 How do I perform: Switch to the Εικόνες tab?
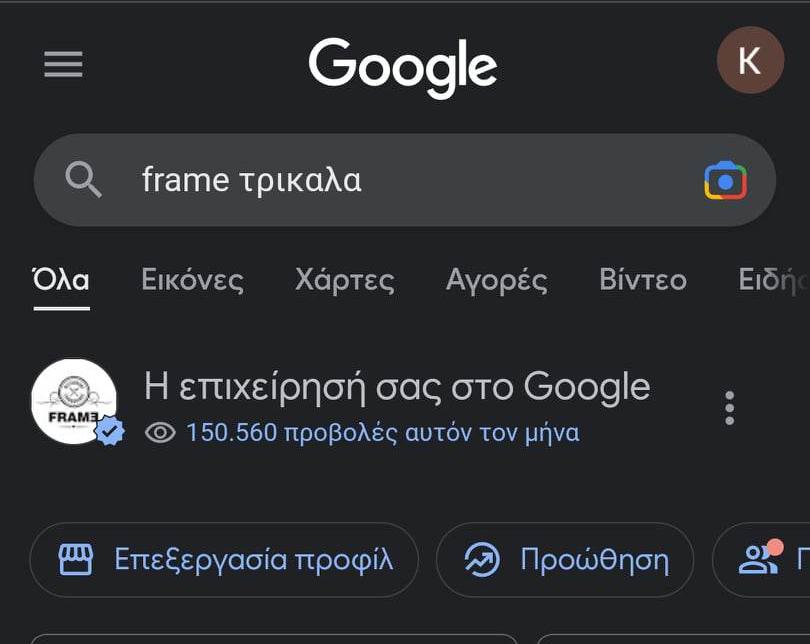pos(192,280)
